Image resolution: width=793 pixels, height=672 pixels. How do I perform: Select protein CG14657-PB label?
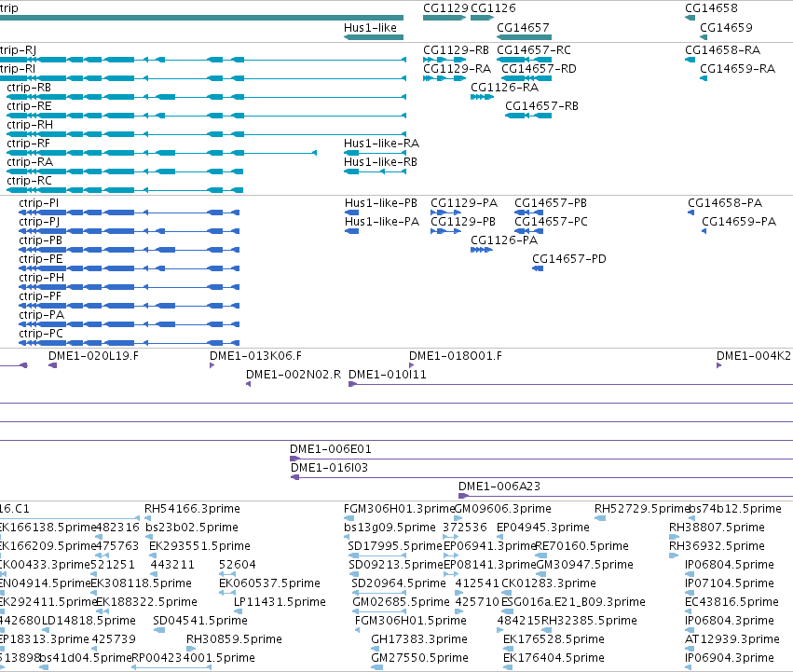coord(551,203)
